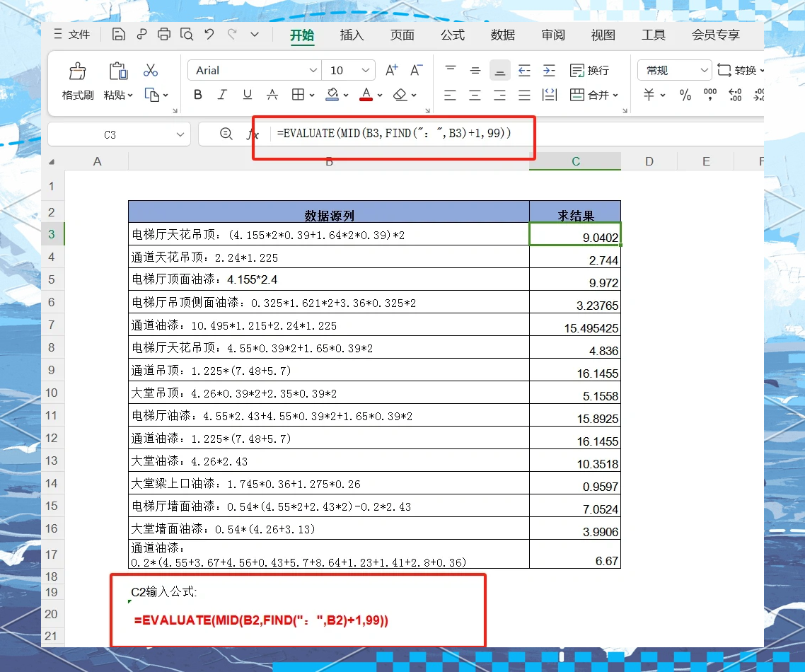Open the C3 name box dropdown
The width and height of the screenshot is (805, 672).
180,134
